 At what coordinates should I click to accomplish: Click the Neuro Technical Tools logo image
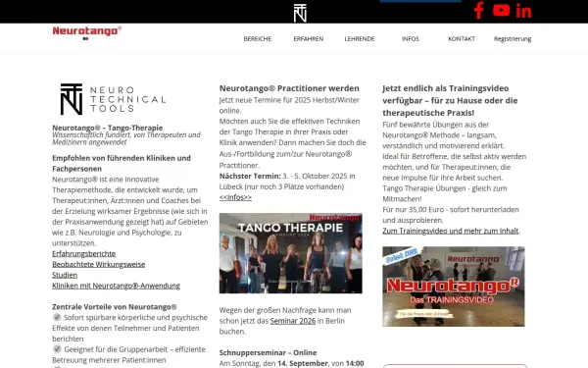click(113, 99)
